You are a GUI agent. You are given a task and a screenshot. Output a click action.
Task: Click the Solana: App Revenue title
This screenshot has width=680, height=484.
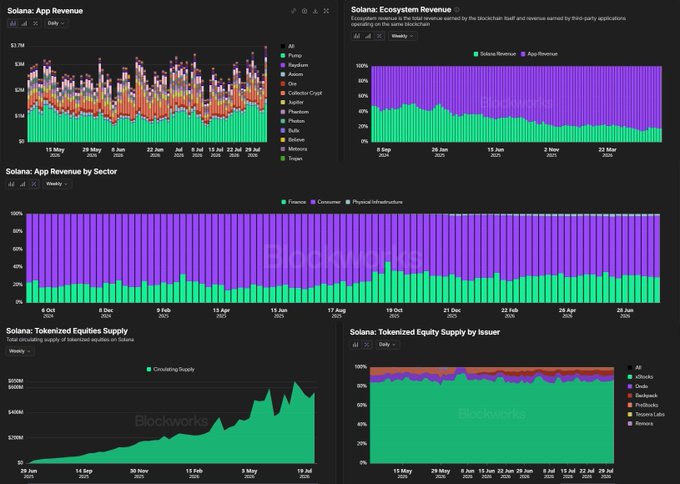(45, 11)
